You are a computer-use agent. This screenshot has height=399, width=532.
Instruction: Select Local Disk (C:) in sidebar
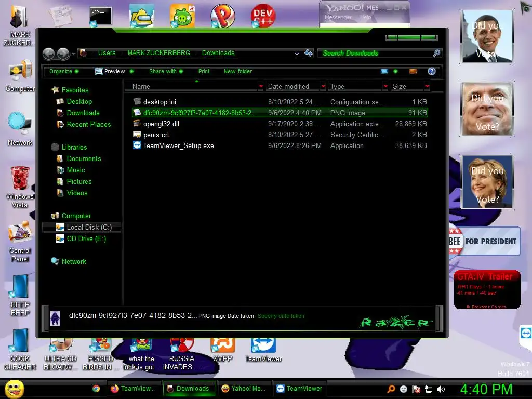point(82,228)
